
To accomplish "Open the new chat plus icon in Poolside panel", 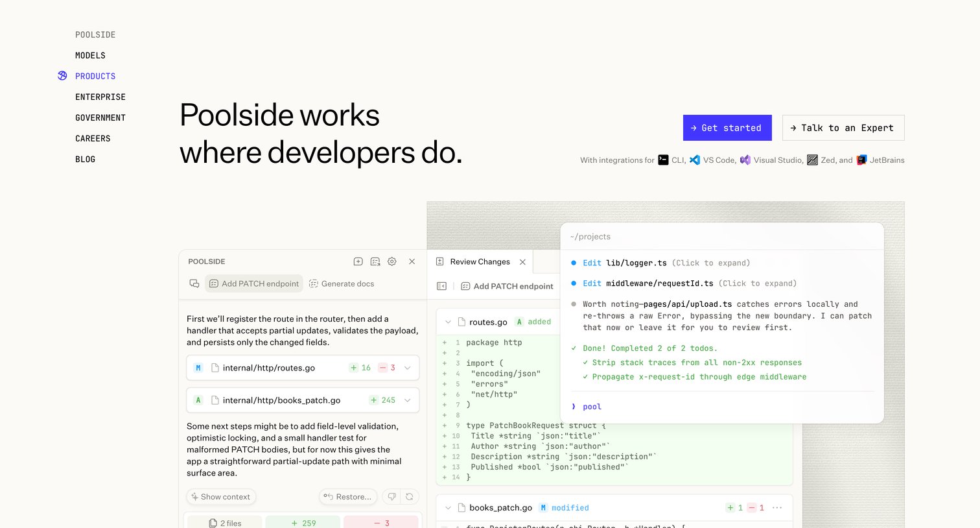I will pos(358,261).
